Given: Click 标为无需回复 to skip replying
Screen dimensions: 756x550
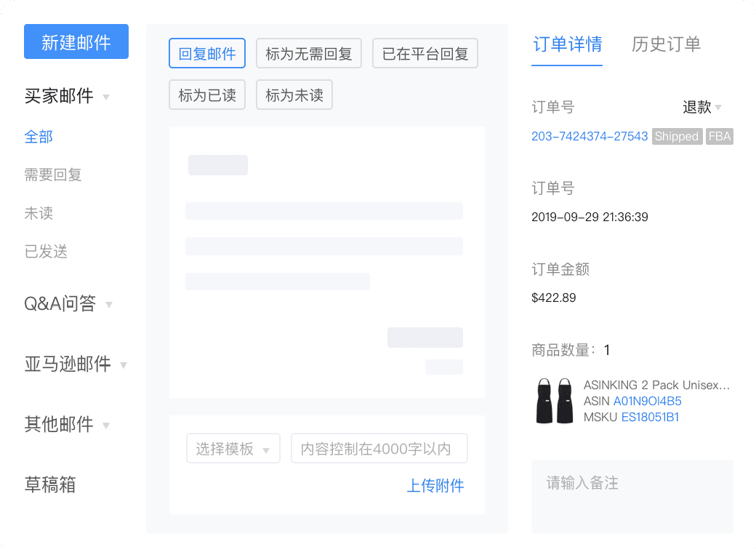Looking at the screenshot, I should click(308, 52).
